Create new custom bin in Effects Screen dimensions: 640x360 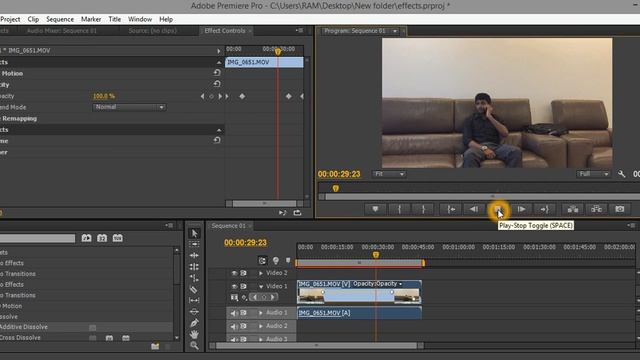[155, 346]
